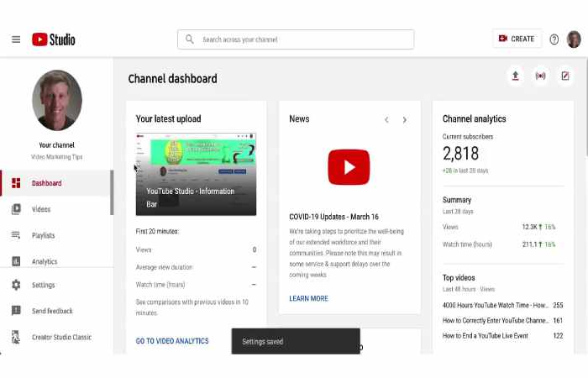Click COVID-19 Updates - March 16 headline
This screenshot has height=378, width=588.
(x=333, y=217)
